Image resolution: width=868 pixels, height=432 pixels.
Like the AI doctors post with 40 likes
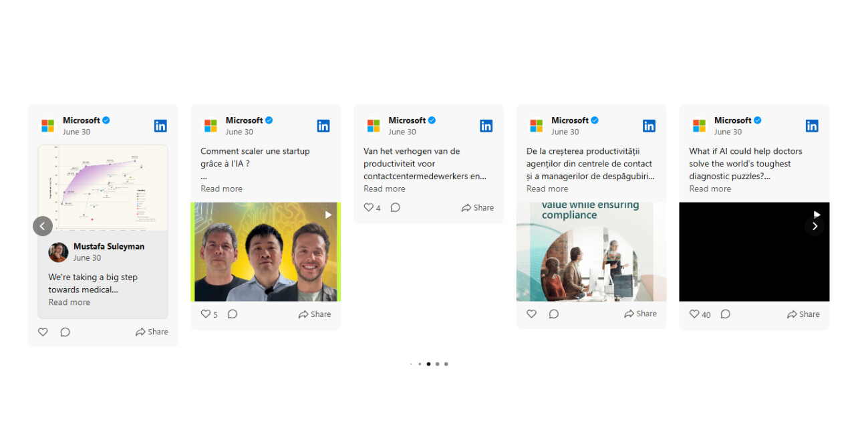pos(694,314)
